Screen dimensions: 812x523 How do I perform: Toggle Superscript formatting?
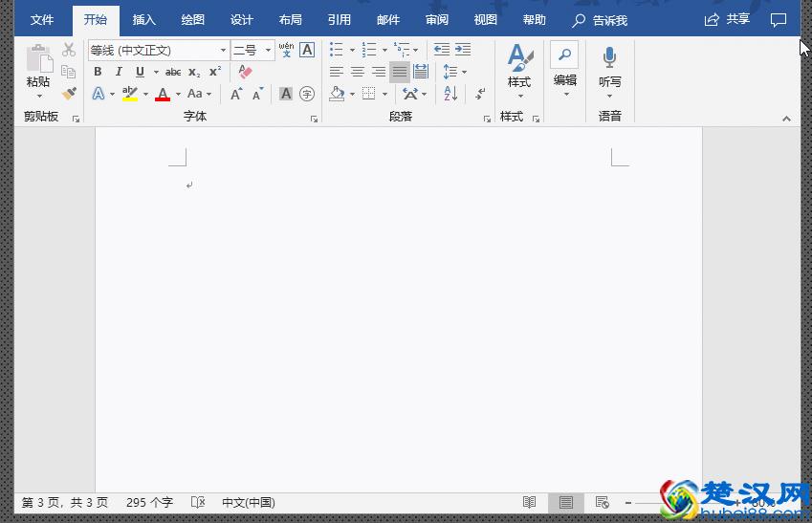[x=215, y=72]
